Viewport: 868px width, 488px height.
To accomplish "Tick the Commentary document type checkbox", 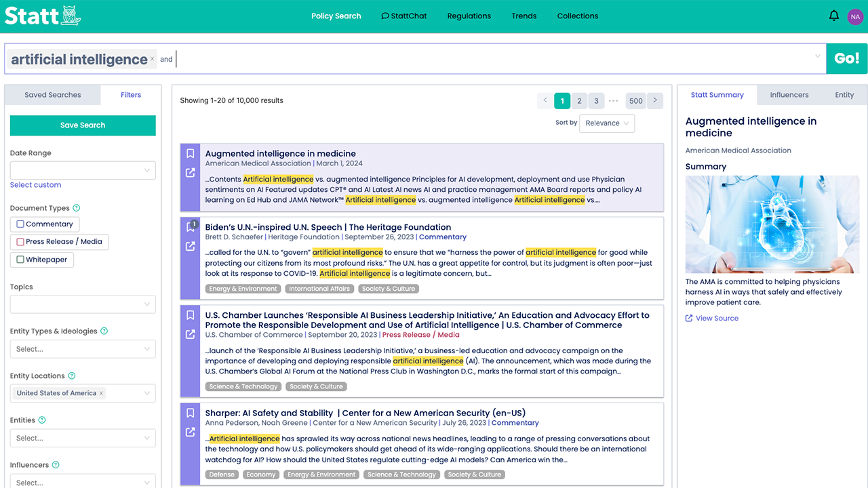I will 20,224.
